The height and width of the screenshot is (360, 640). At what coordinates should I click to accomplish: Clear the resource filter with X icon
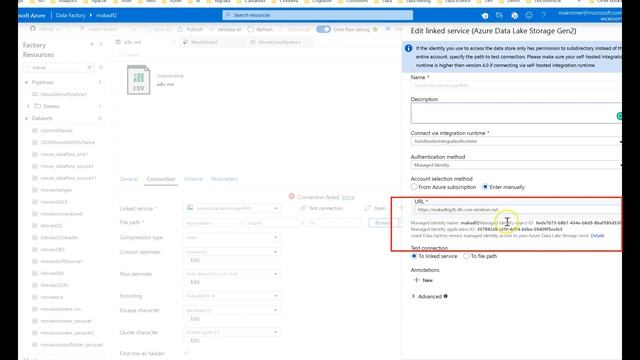click(x=89, y=67)
